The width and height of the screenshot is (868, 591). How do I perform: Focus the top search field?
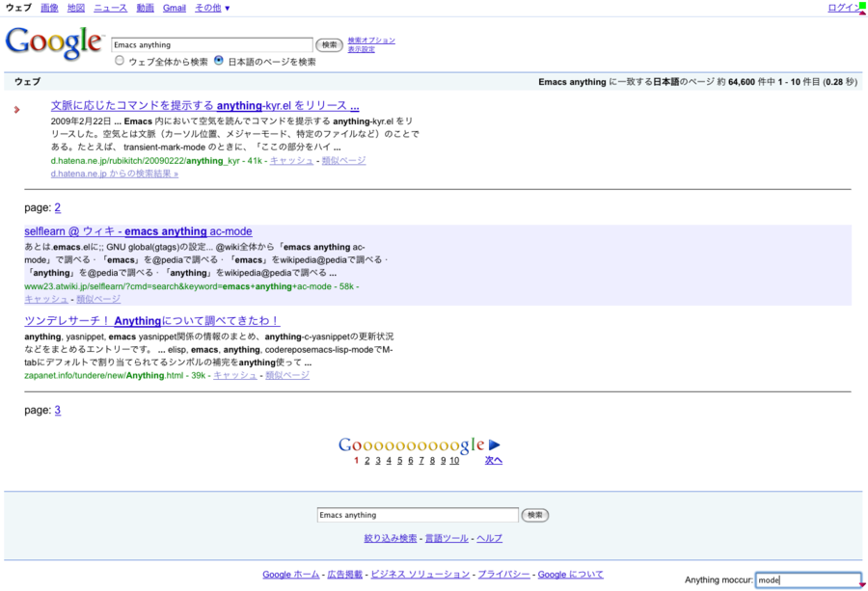point(212,44)
